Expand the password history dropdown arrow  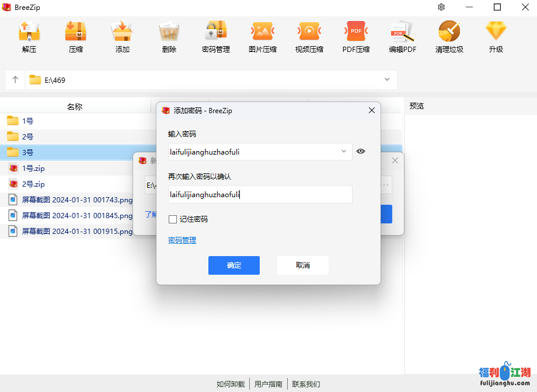[344, 152]
